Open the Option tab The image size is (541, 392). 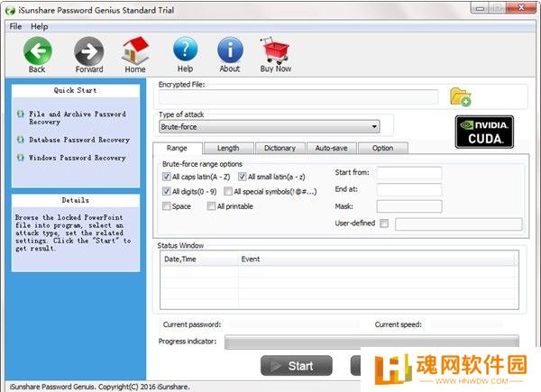pos(383,148)
